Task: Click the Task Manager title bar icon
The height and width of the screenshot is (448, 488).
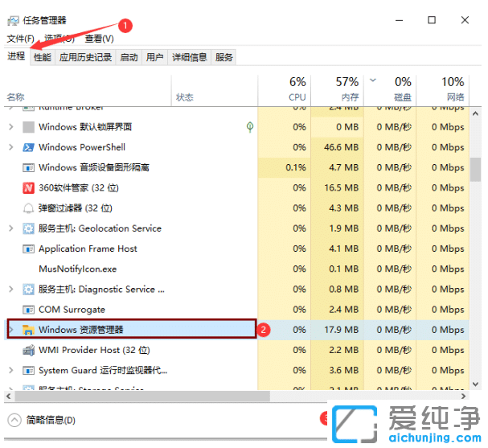Action: point(14,21)
